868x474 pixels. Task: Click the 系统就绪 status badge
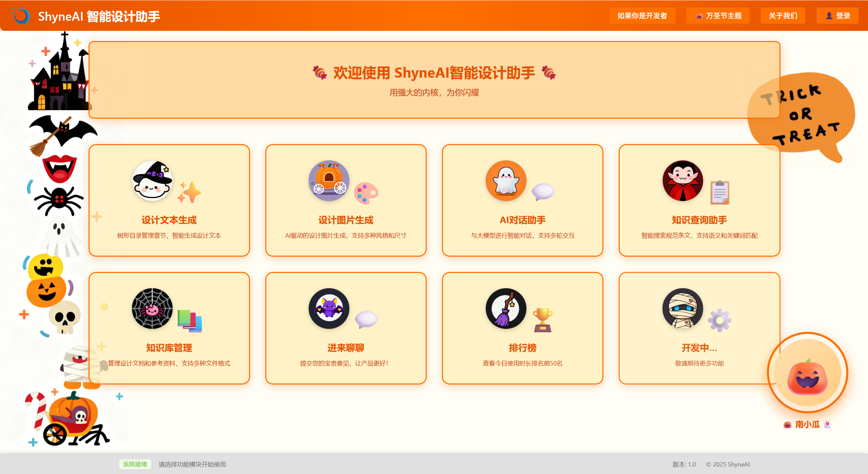(x=135, y=464)
